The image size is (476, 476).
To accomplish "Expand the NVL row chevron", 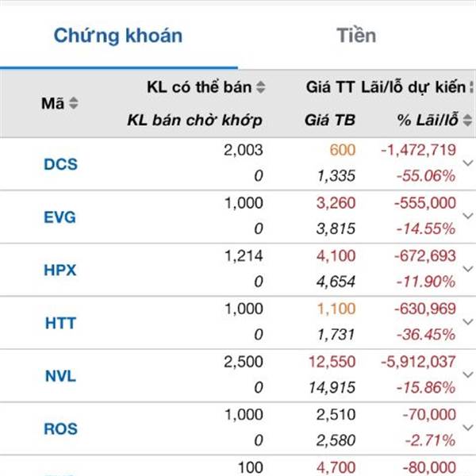I will 467,374.
